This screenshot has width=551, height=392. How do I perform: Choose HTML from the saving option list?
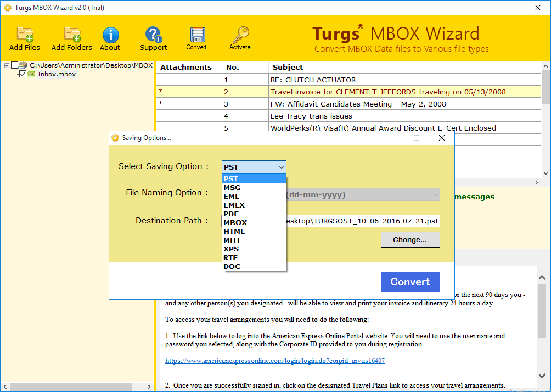[255, 231]
